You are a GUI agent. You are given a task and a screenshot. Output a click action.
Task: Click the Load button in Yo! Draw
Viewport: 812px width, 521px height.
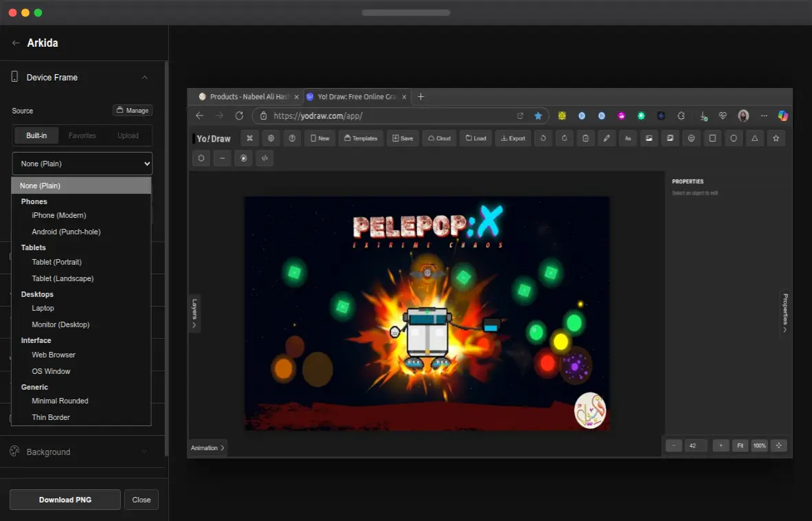click(476, 138)
